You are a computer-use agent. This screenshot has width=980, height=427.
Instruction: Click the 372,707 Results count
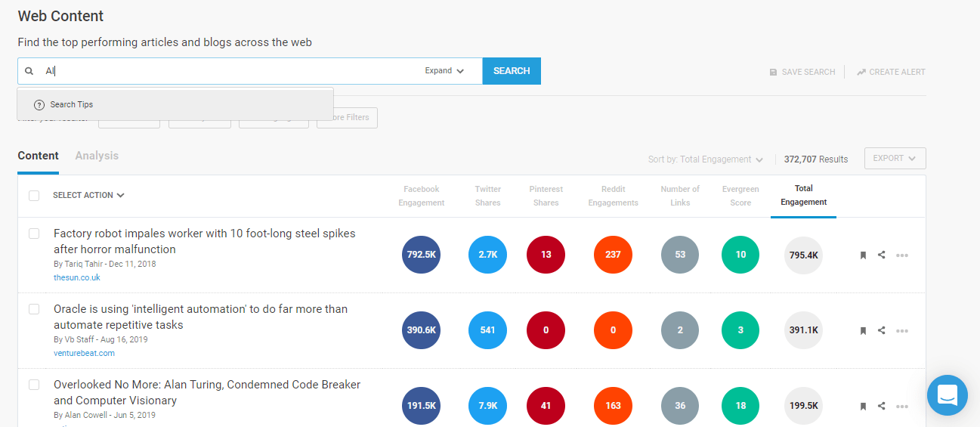point(816,159)
